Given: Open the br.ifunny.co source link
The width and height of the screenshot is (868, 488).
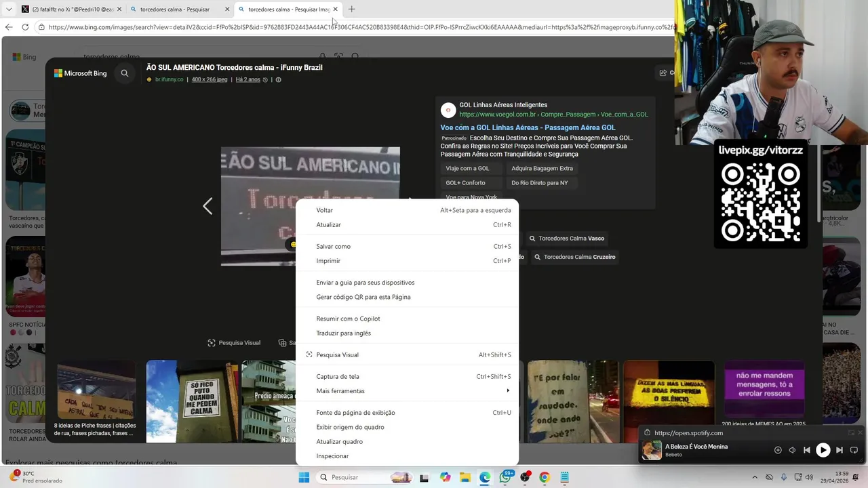Looking at the screenshot, I should tap(169, 79).
